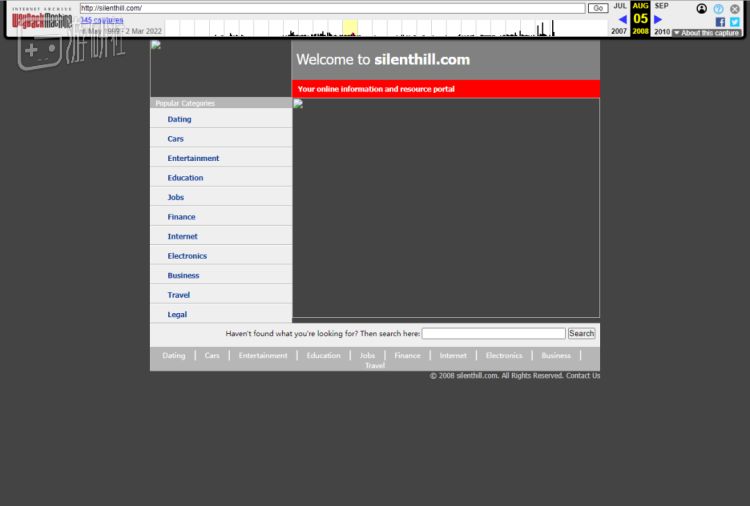Click broken image icon in main content

(298, 104)
